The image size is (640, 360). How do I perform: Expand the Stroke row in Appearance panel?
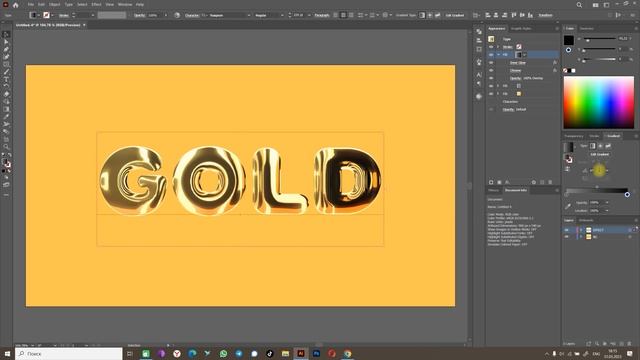(x=498, y=47)
